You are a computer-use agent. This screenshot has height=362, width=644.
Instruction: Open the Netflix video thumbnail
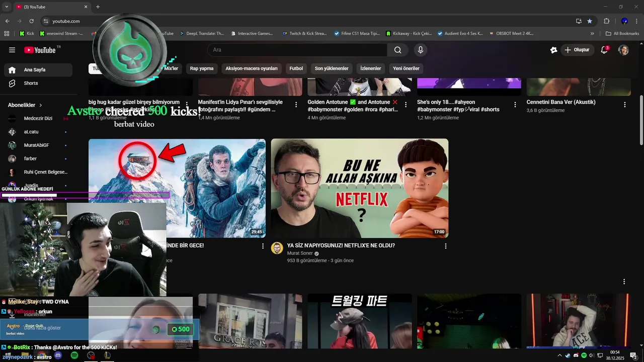[x=360, y=188]
